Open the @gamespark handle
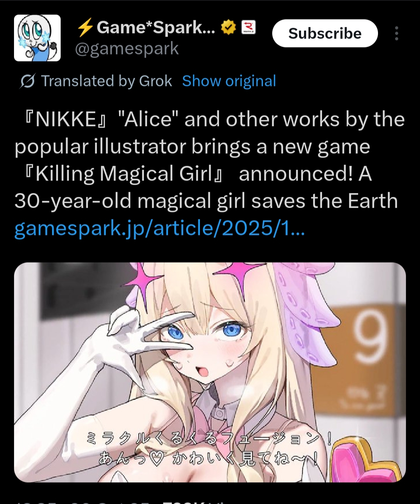Viewport: 420px width, 504px height. pos(127,49)
